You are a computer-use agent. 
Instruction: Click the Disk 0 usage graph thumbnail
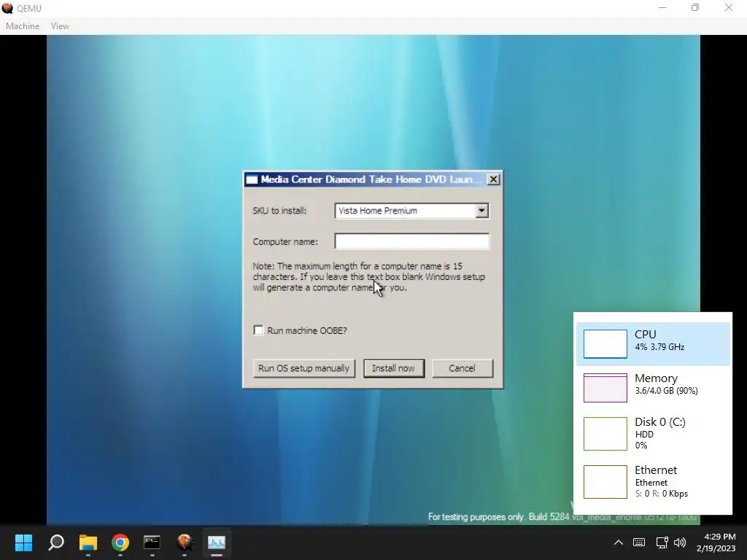605,433
